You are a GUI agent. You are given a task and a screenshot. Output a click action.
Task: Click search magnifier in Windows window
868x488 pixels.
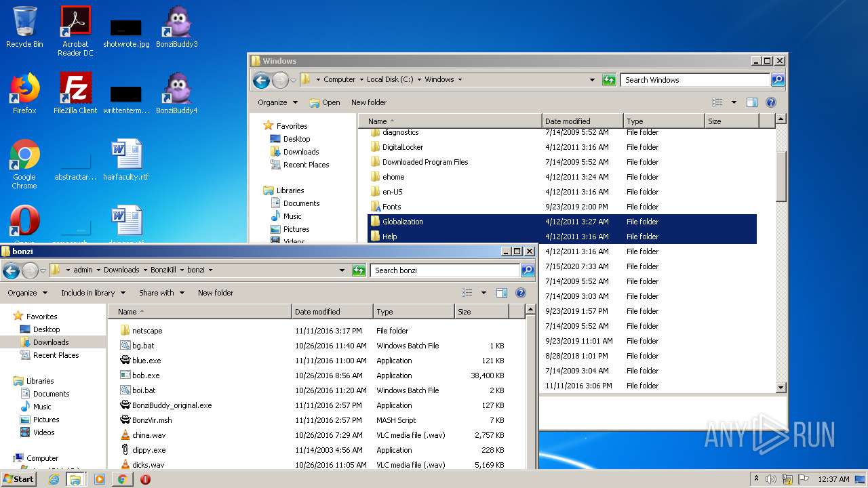pyautogui.click(x=778, y=80)
